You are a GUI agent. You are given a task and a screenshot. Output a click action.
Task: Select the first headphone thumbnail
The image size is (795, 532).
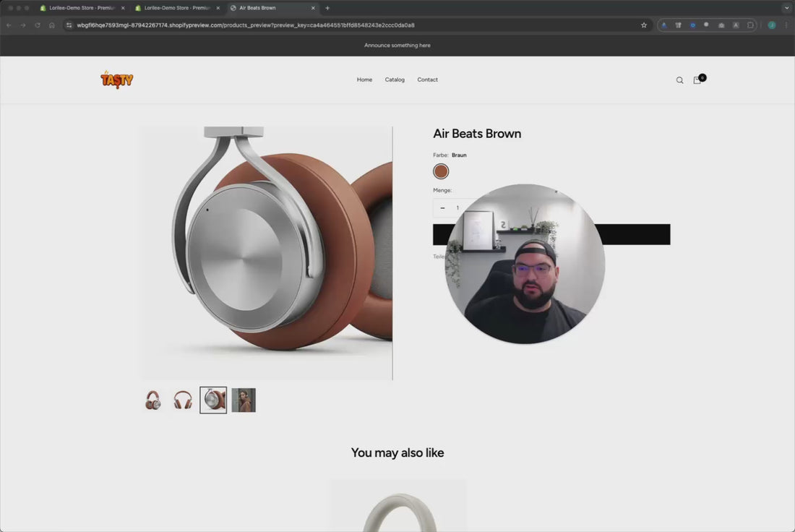coord(153,400)
